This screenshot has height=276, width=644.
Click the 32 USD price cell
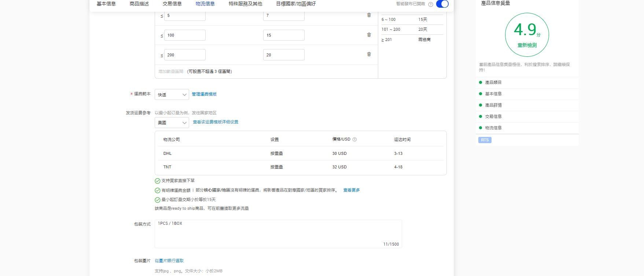click(x=339, y=167)
